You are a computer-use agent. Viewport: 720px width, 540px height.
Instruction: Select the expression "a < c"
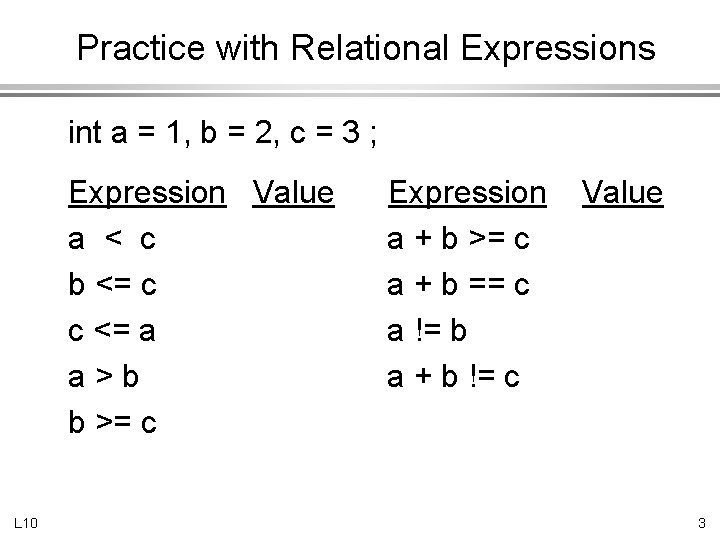tap(111, 239)
